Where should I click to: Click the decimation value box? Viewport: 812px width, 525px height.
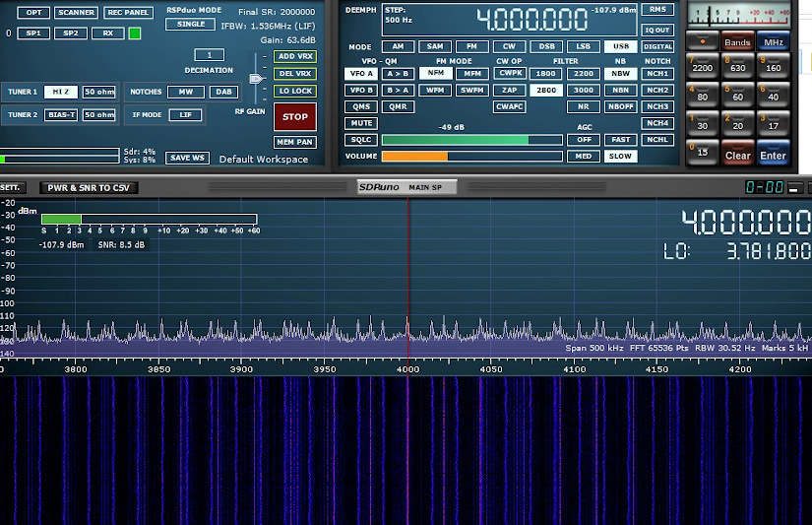(210, 55)
